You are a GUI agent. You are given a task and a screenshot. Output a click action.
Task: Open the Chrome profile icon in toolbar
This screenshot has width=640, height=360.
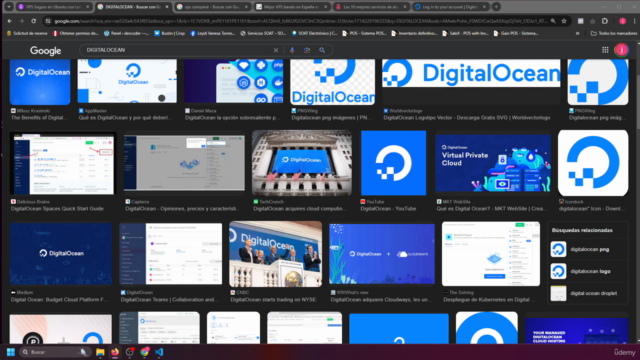point(622,21)
